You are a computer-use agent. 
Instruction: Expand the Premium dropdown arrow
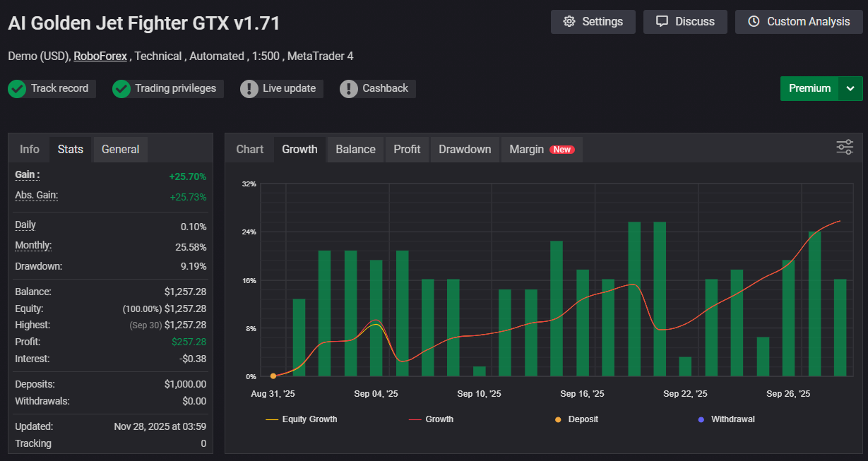[850, 88]
